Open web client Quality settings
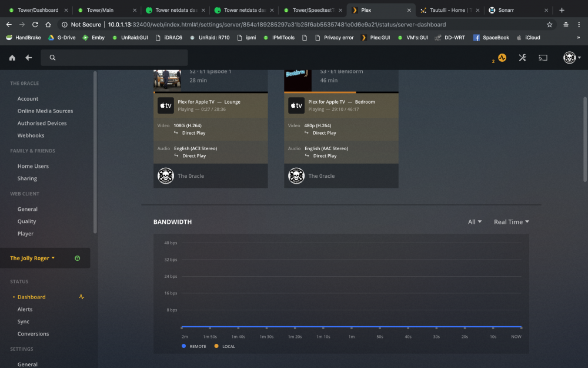 coord(26,221)
